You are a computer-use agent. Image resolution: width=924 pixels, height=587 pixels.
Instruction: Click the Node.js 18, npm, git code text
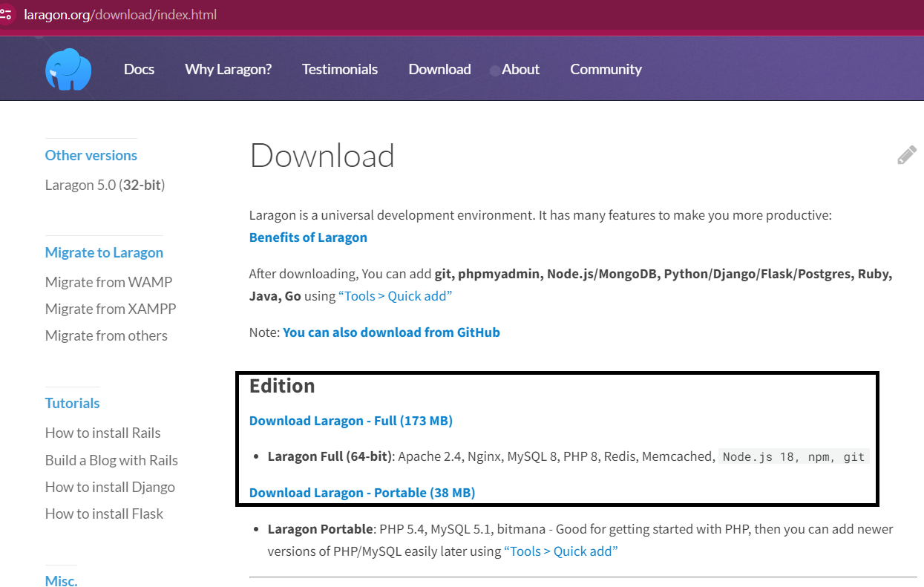(793, 457)
